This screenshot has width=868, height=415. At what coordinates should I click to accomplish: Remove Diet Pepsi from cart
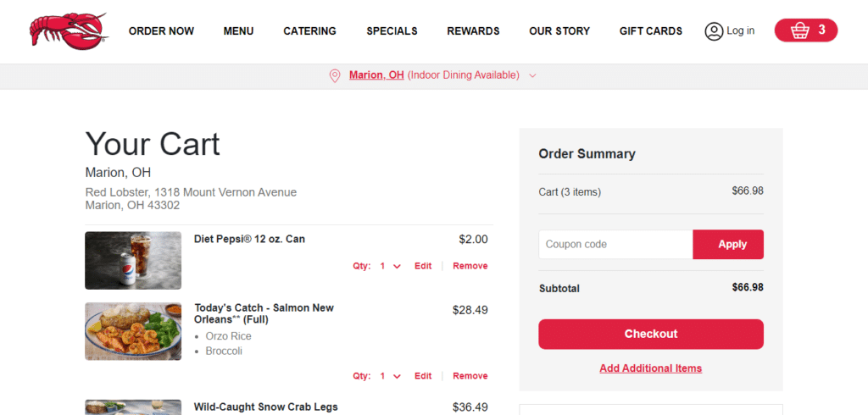(x=470, y=266)
